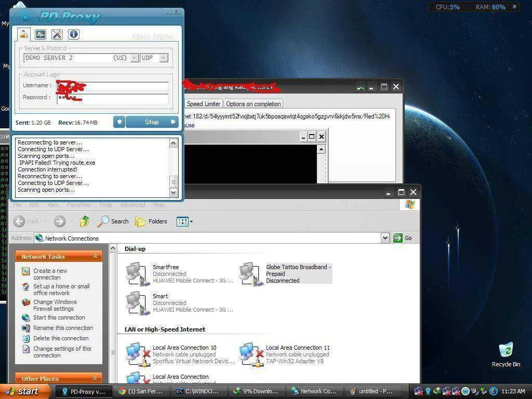The width and height of the screenshot is (532, 399).
Task: Open the Favorites menu in Network Connections
Action: coord(79,205)
